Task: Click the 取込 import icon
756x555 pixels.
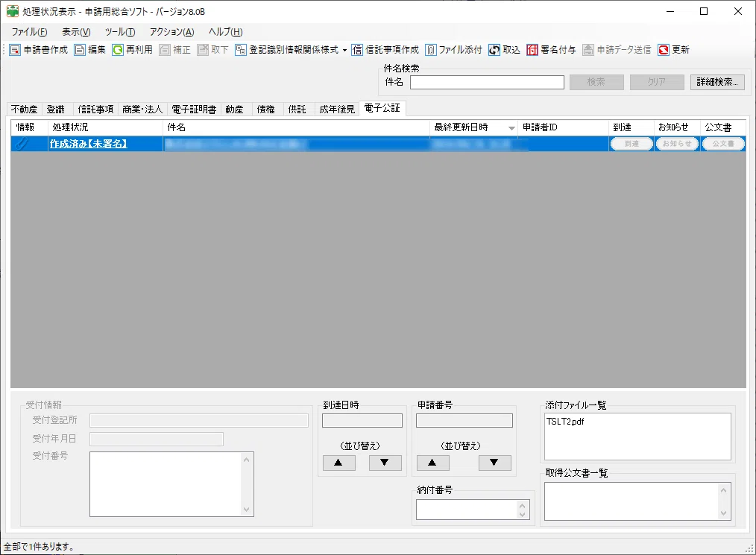Action: click(494, 50)
